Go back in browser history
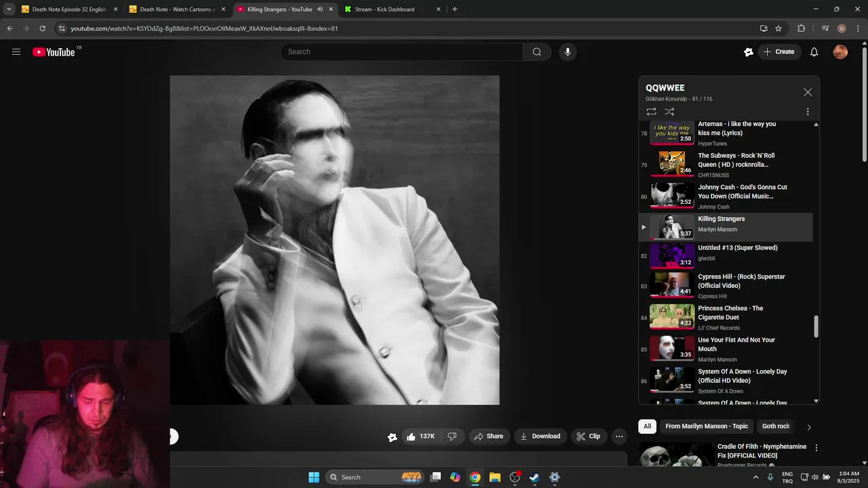 [9, 28]
